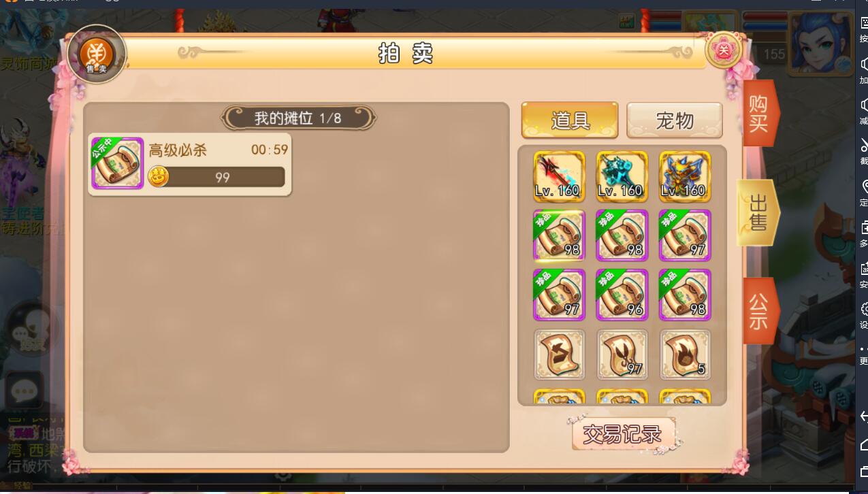868x494 pixels.
Task: Close the auction window with 关 button
Action: (724, 50)
